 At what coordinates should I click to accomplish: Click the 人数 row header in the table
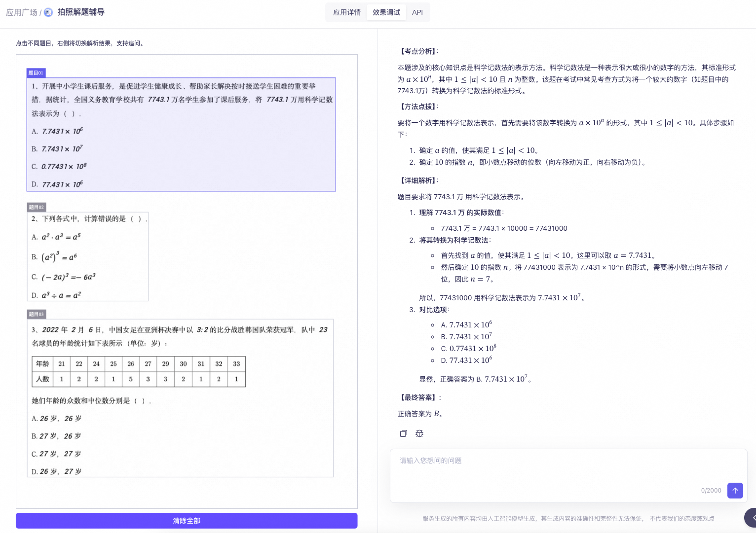click(42, 379)
